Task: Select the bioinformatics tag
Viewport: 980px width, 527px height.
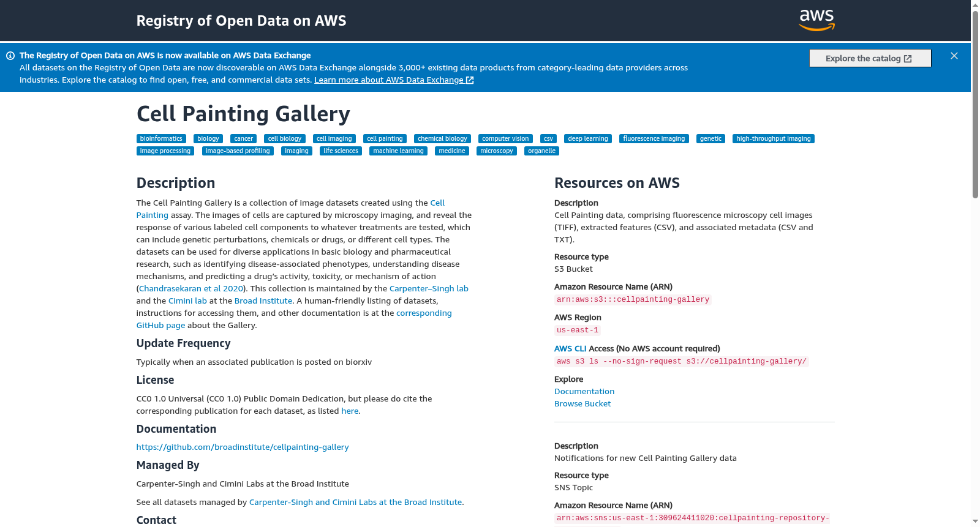Action: click(161, 139)
